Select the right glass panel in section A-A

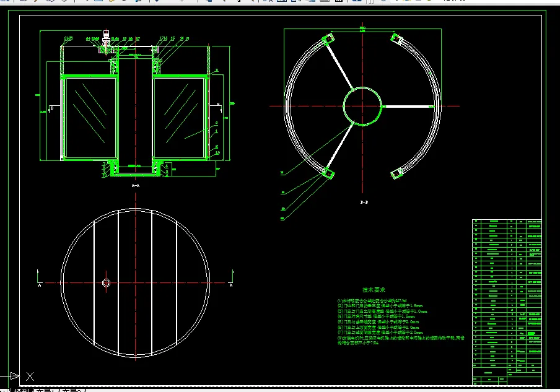[x=180, y=118]
